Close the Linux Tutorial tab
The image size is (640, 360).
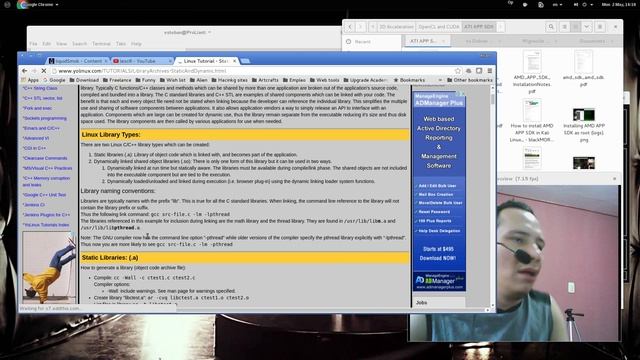pyautogui.click(x=234, y=61)
